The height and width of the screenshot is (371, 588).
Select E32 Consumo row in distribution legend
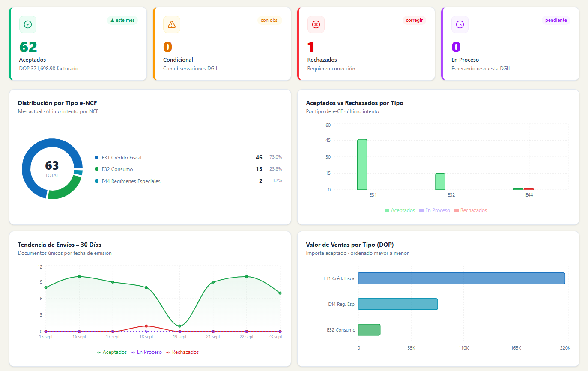point(188,169)
